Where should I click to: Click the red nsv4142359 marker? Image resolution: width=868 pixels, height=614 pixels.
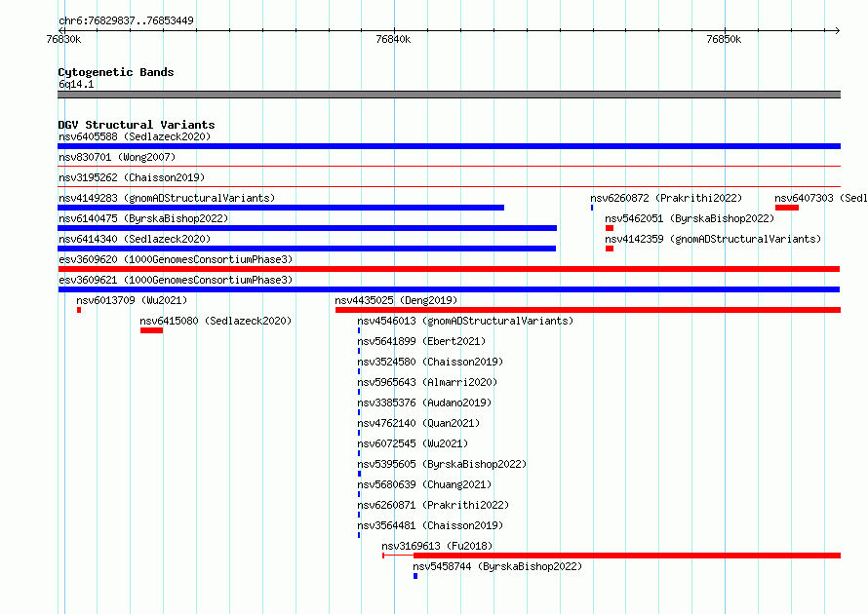[610, 249]
